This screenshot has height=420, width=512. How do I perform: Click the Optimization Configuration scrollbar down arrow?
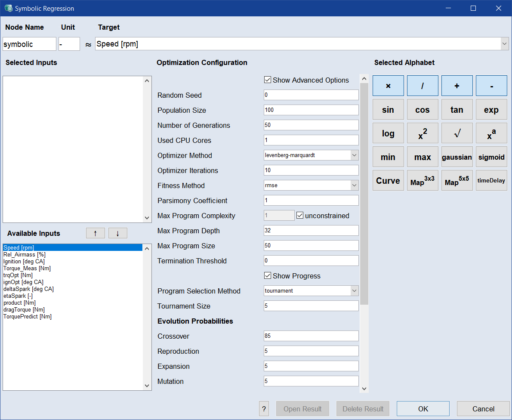(364, 389)
